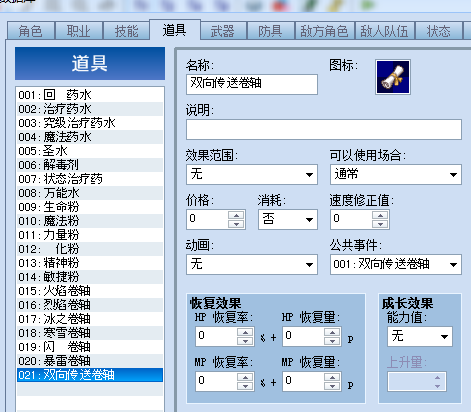Decrease MP 恢复率 with down arrow
This screenshot has height=412, width=471.
(x=245, y=386)
